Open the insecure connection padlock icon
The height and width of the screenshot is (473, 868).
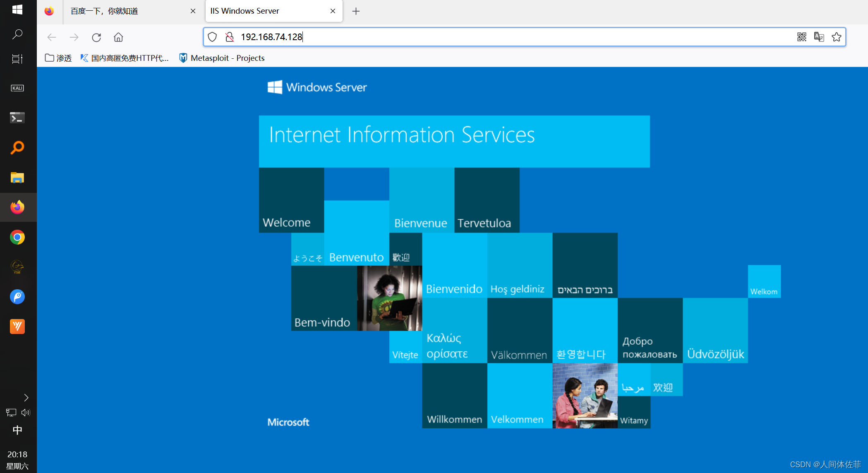(x=230, y=37)
